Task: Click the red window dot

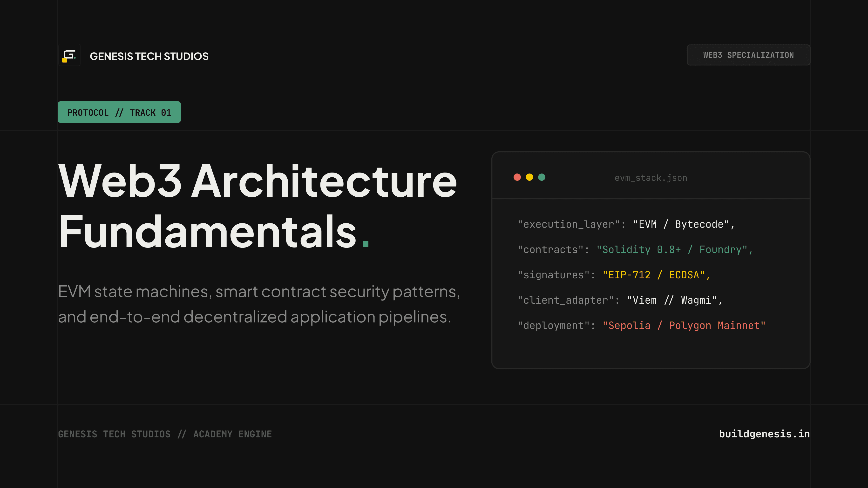Action: 517,177
